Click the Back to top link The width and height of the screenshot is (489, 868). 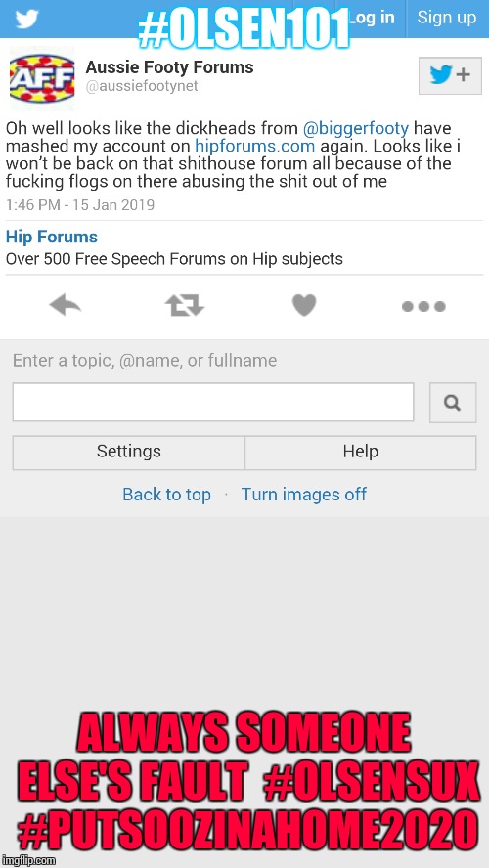[x=166, y=495]
